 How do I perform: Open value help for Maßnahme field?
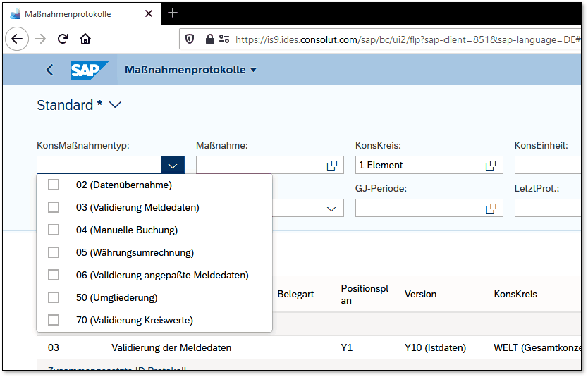pyautogui.click(x=331, y=166)
